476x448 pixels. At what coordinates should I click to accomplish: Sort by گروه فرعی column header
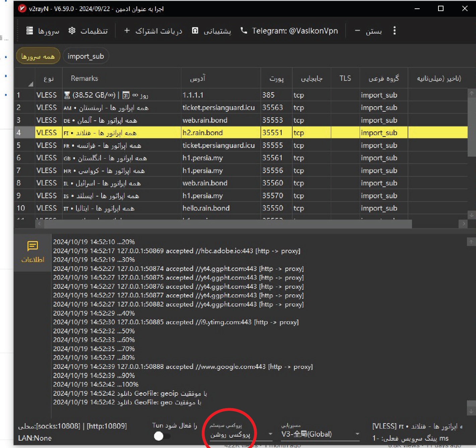click(x=384, y=78)
